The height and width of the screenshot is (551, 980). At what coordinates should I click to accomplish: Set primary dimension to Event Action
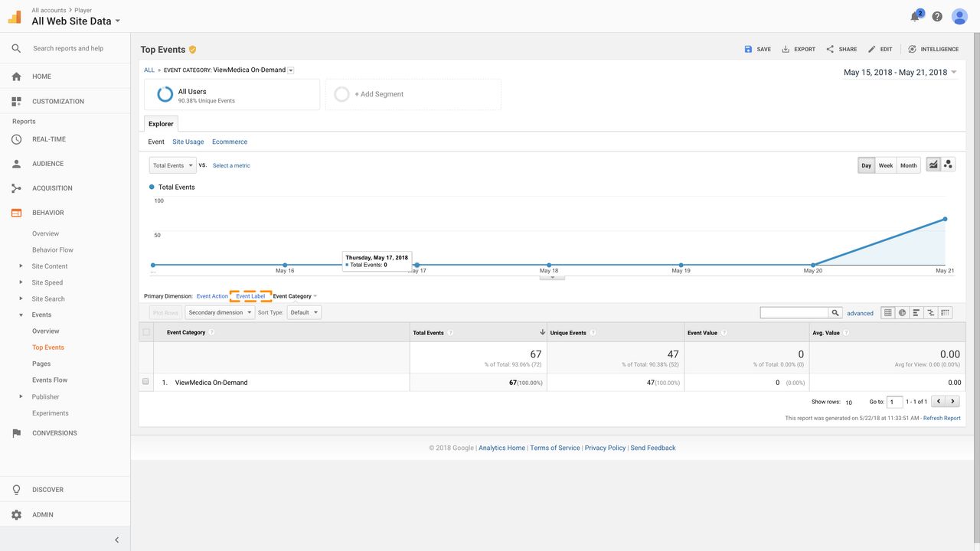[x=212, y=296]
